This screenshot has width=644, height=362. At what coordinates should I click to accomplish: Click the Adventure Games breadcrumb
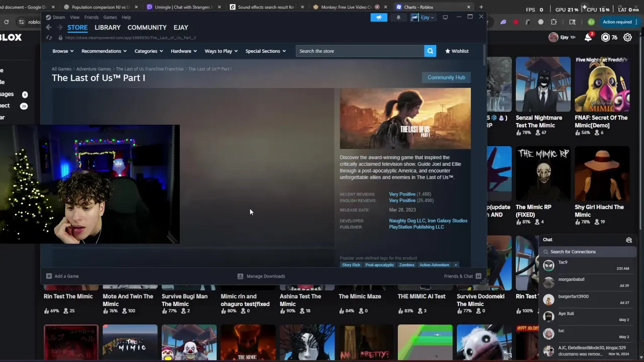94,69
